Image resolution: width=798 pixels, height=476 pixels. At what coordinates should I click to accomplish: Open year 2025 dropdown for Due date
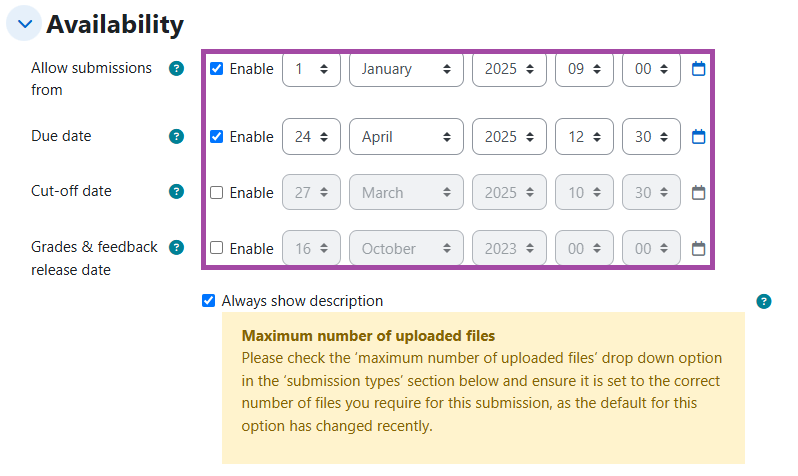[x=509, y=136]
